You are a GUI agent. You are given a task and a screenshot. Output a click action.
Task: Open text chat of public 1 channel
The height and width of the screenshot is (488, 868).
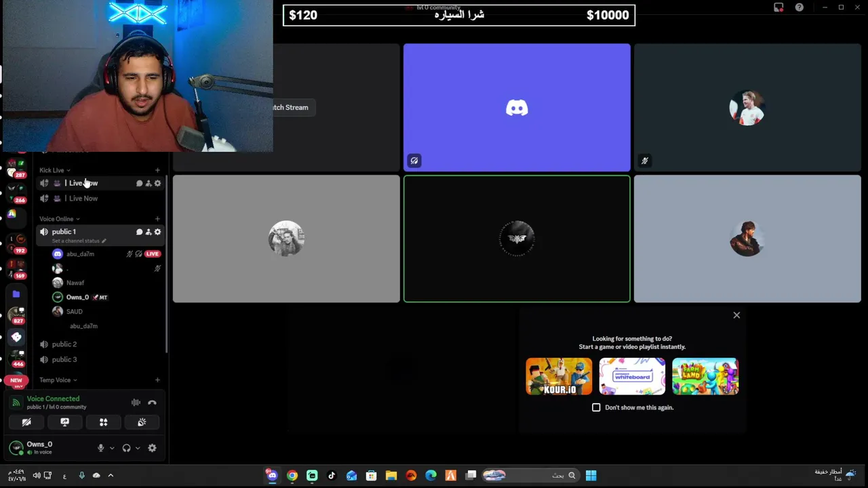coord(139,232)
